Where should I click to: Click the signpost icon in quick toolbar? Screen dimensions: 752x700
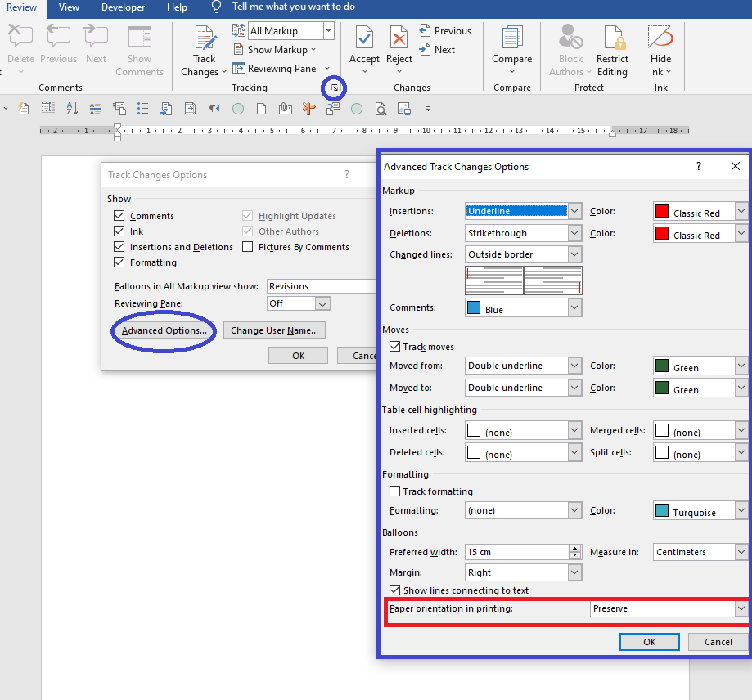pos(308,109)
